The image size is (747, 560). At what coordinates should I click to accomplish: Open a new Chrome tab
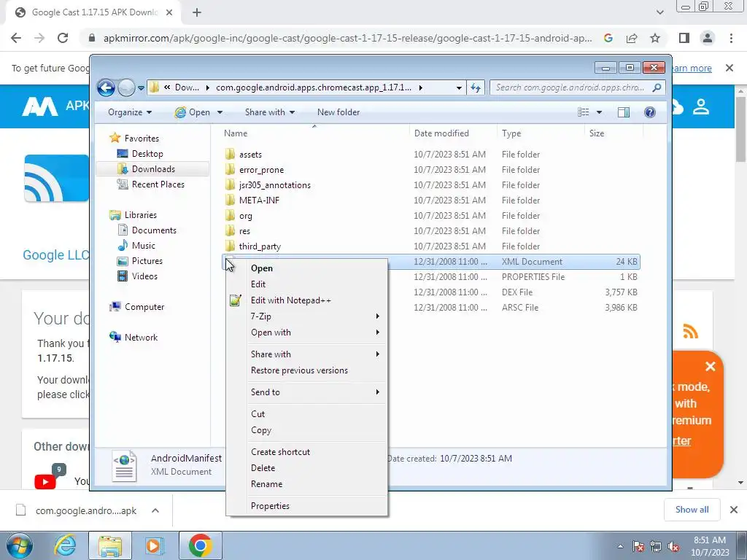point(197,13)
